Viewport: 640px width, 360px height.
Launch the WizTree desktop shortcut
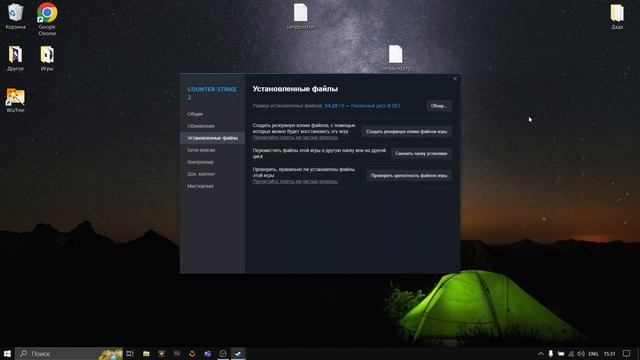pos(16,100)
